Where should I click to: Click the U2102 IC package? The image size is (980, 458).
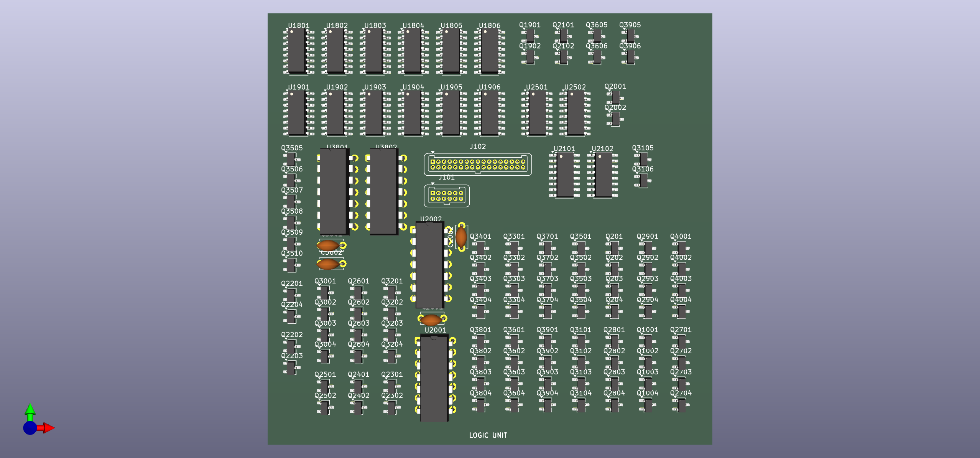603,175
